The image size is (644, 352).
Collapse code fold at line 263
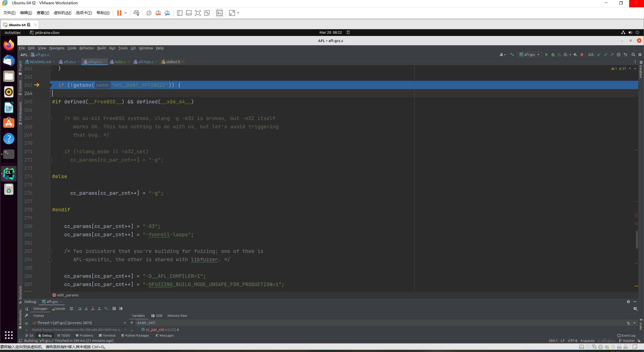click(x=50, y=85)
